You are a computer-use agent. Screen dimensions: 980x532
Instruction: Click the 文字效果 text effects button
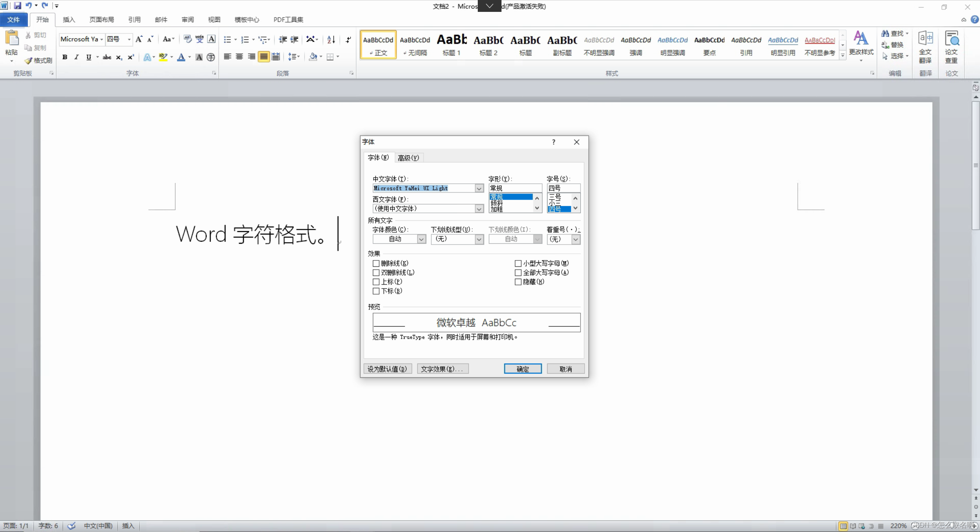click(x=443, y=369)
